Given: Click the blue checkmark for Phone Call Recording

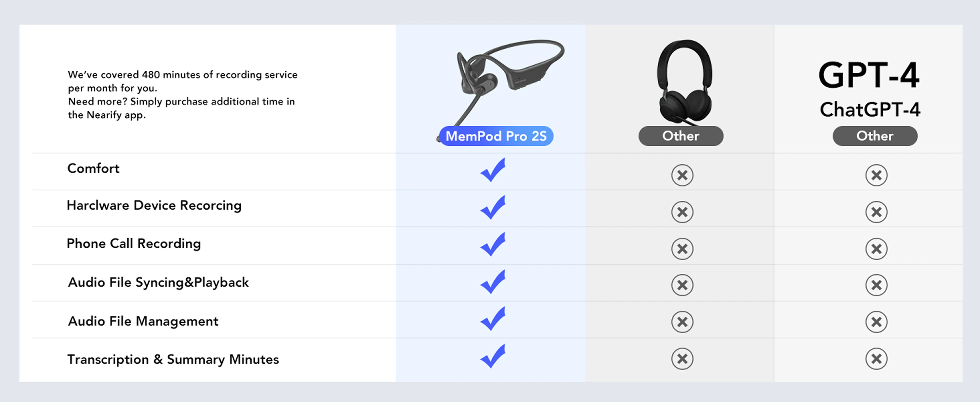Looking at the screenshot, I should point(493,244).
